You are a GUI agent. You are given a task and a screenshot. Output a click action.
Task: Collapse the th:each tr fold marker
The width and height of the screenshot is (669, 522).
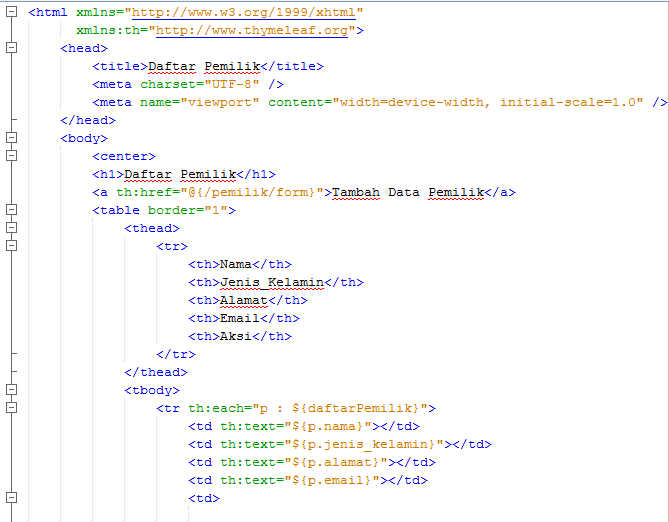[12, 408]
